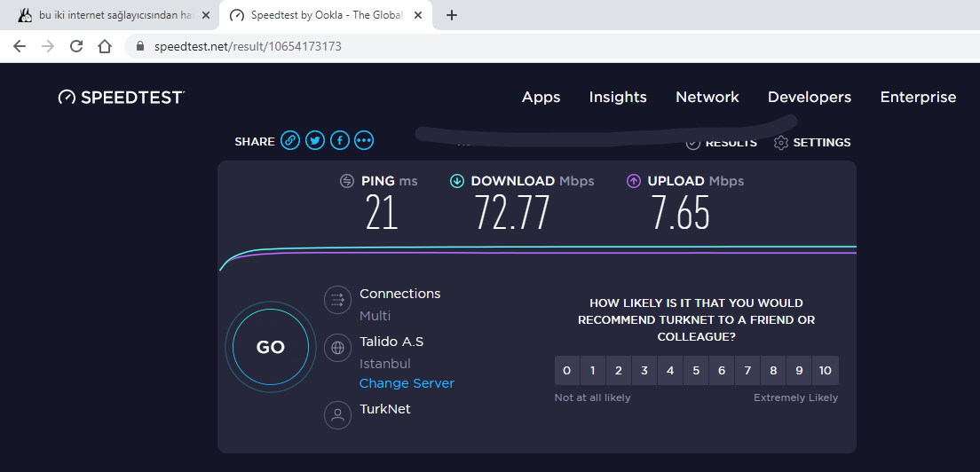Image resolution: width=980 pixels, height=472 pixels.
Task: Click the Multi connections text
Action: (375, 316)
